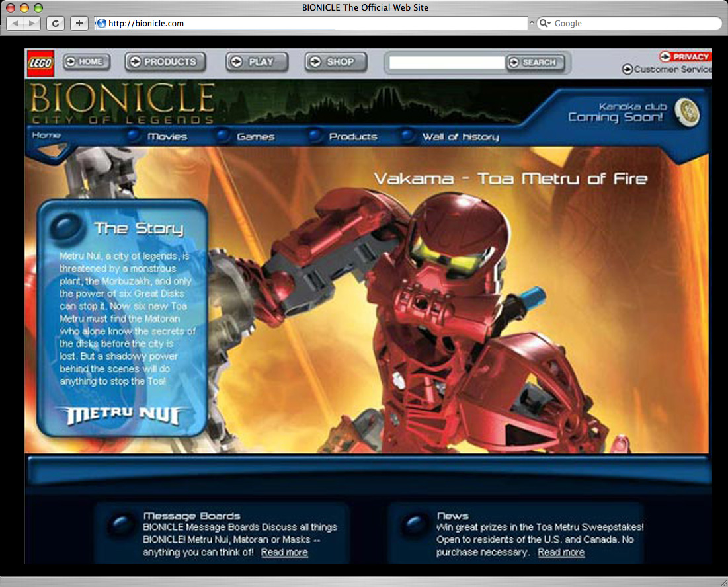Open the Movies navigation tab
The height and width of the screenshot is (587, 728).
(167, 137)
